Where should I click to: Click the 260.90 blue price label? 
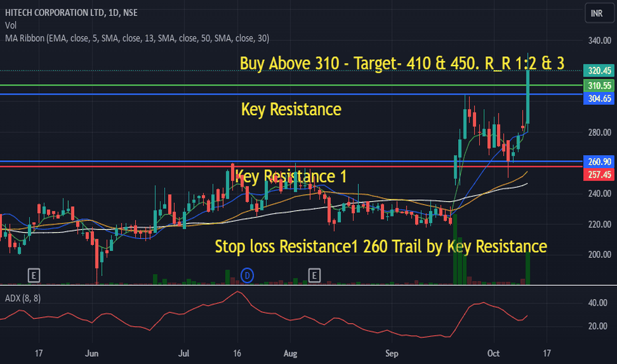pyautogui.click(x=598, y=161)
